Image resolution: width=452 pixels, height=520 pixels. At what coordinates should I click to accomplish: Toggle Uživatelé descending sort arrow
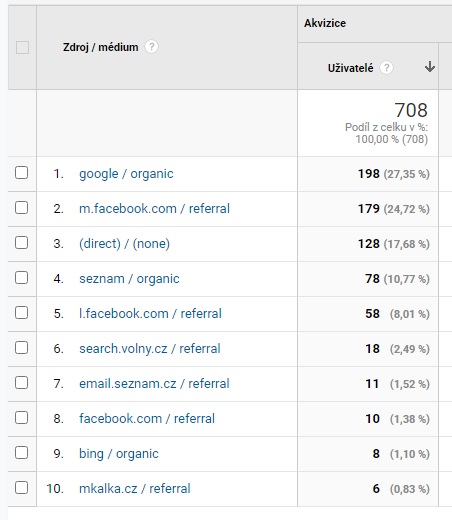pyautogui.click(x=430, y=67)
